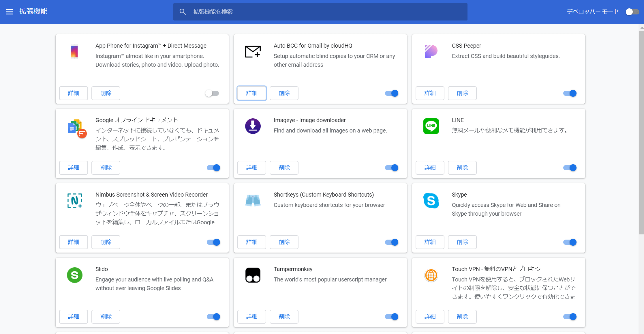Click the Imageye download icon

(x=253, y=126)
